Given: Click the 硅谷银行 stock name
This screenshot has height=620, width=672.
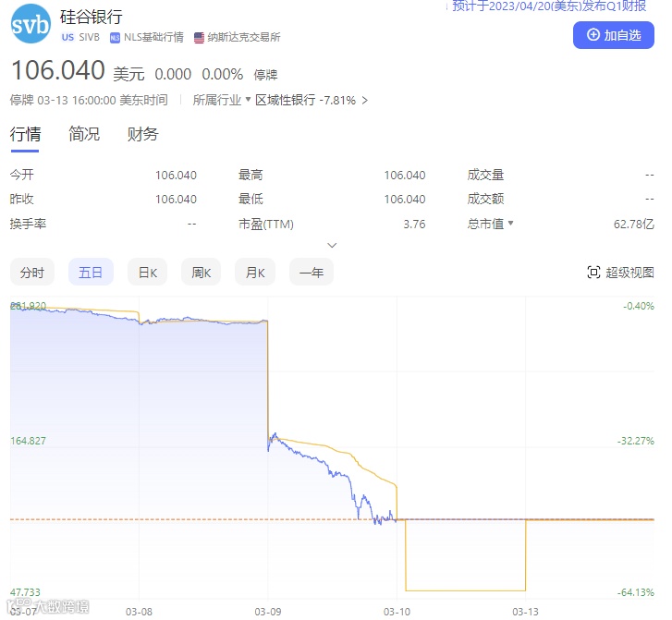Looking at the screenshot, I should tap(92, 18).
